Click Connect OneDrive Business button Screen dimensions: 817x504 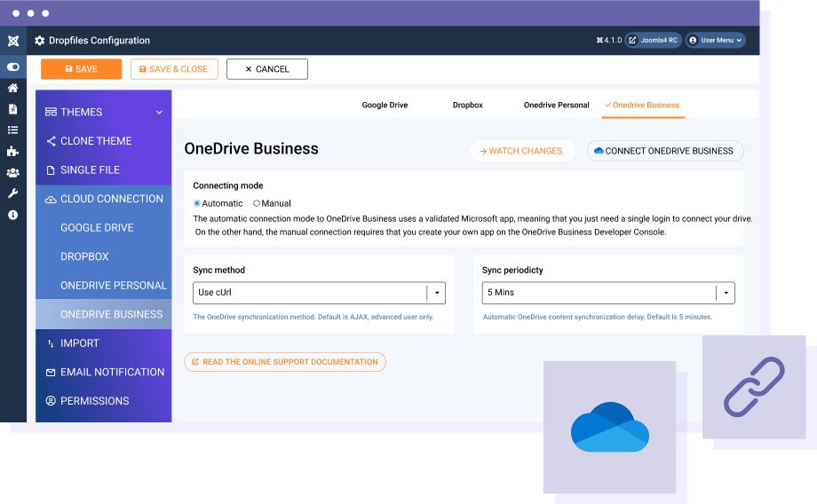[664, 151]
